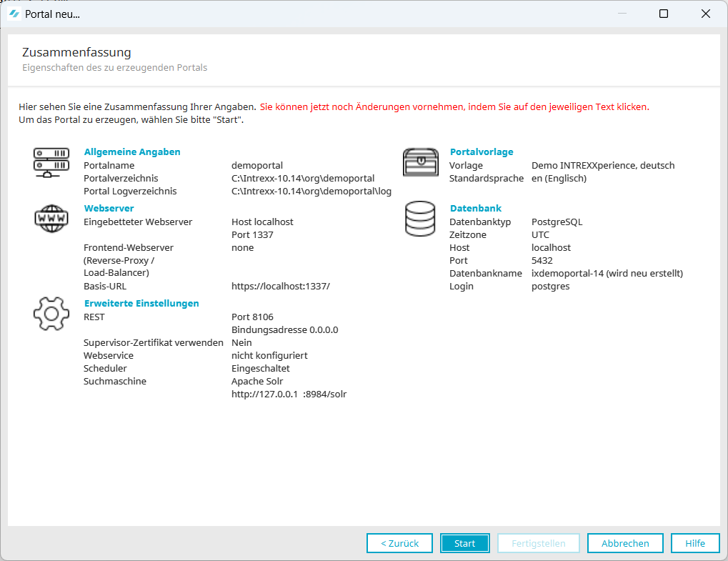
Task: Open the Webserver section heading
Action: coord(109,208)
